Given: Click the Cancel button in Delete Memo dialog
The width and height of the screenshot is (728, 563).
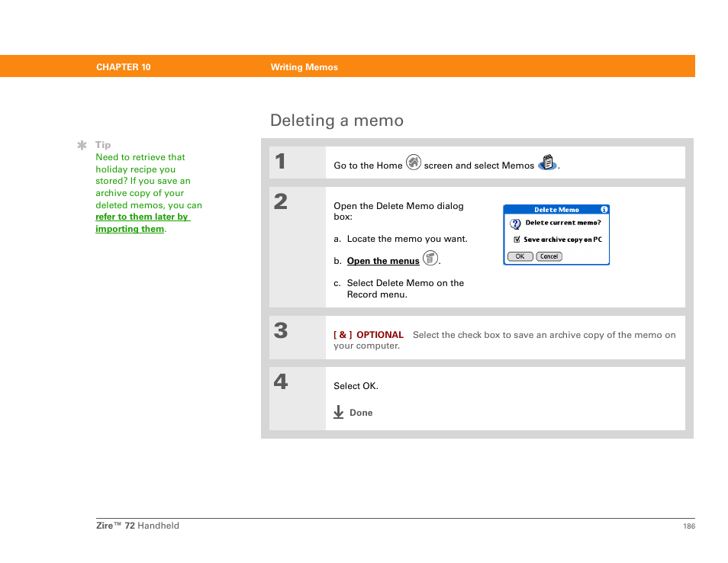Looking at the screenshot, I should 549,256.
